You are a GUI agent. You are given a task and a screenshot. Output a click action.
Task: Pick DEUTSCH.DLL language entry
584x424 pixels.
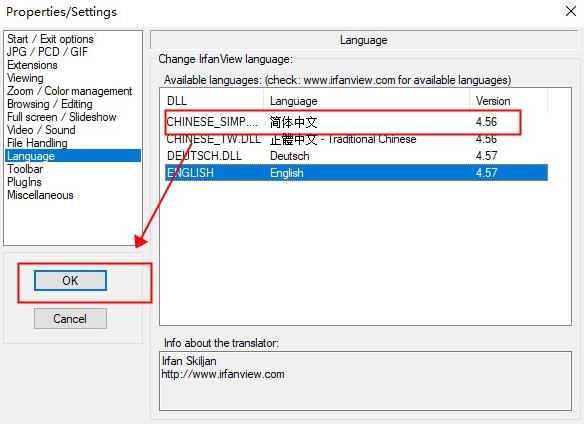[356, 156]
